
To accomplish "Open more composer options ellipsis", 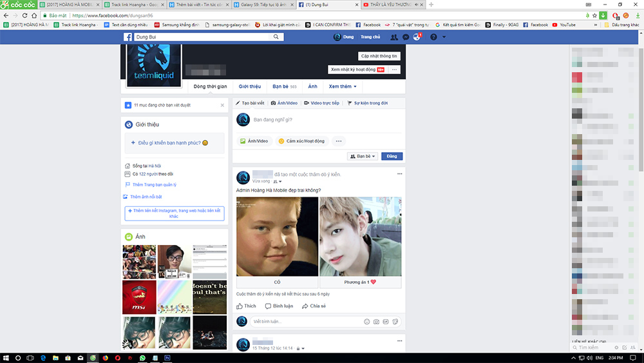I will click(x=339, y=141).
